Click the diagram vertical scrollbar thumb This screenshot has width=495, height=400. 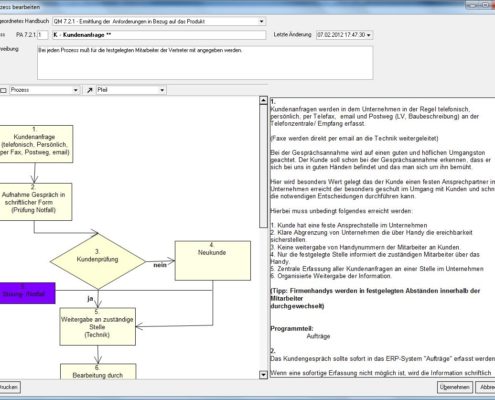(263, 166)
